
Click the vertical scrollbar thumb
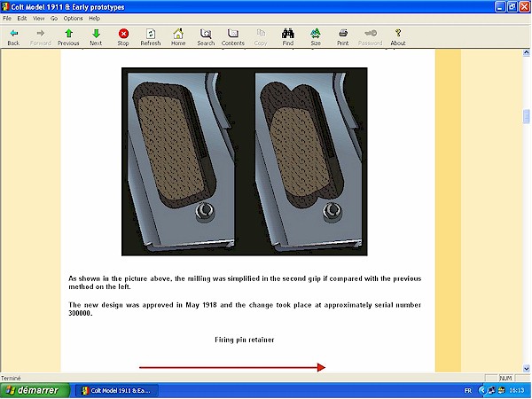(x=526, y=116)
